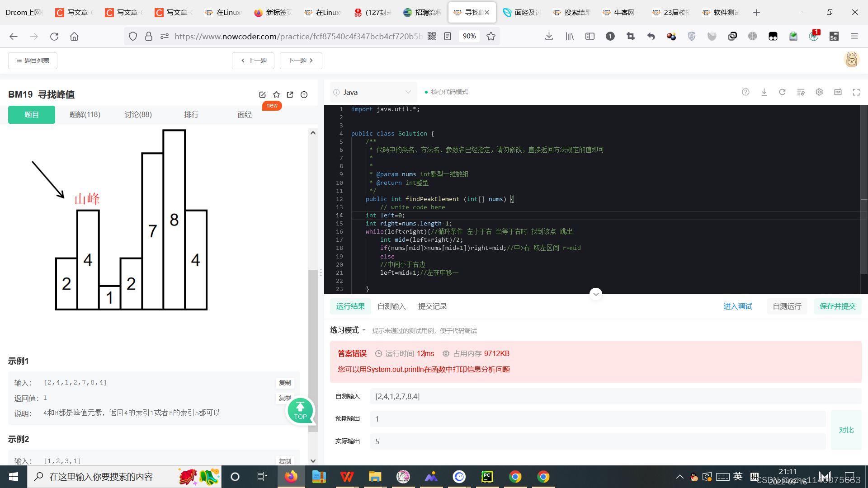Download the code via the download icon
This screenshot has height=488, width=868.
[764, 92]
